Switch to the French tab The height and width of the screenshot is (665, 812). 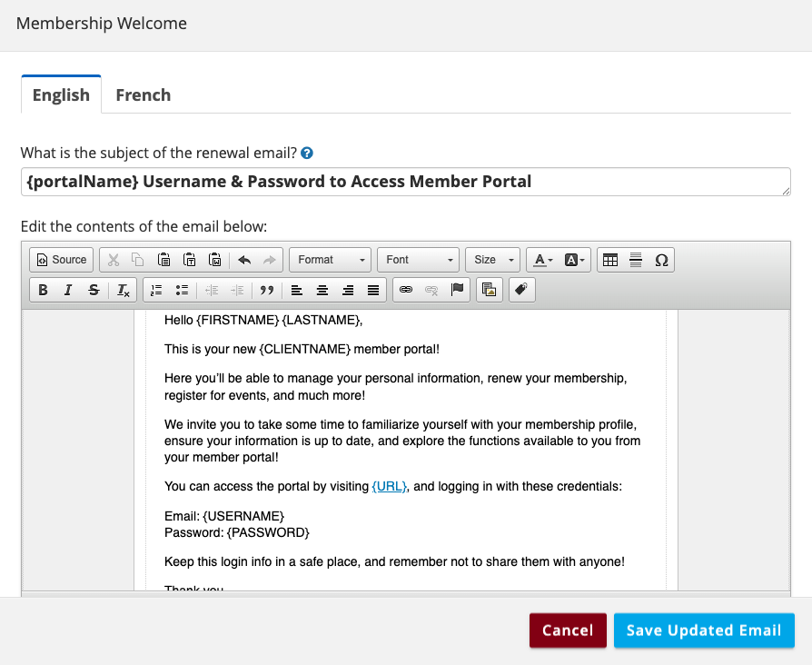coord(143,94)
